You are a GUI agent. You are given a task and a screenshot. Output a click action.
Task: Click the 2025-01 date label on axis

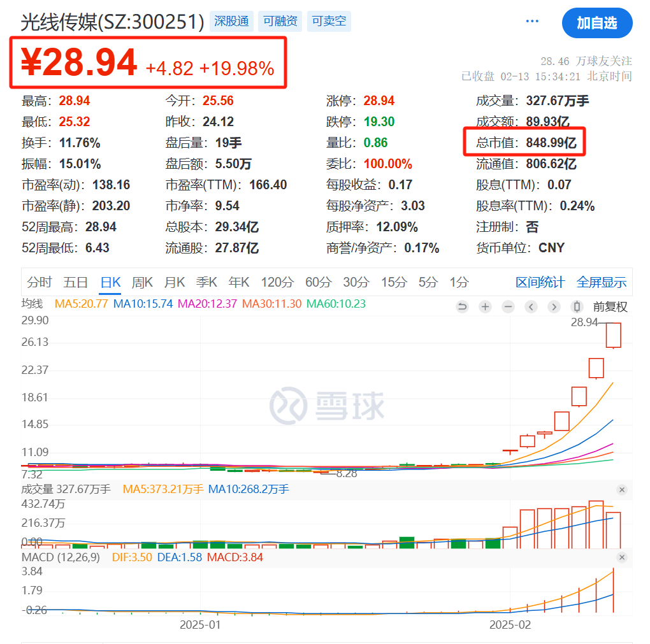(x=200, y=624)
